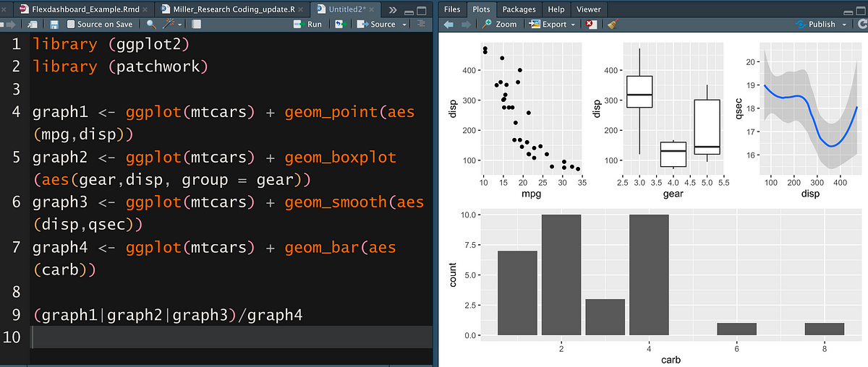The height and width of the screenshot is (367, 868).
Task: Re-run the previous code region icon
Action: click(340, 24)
